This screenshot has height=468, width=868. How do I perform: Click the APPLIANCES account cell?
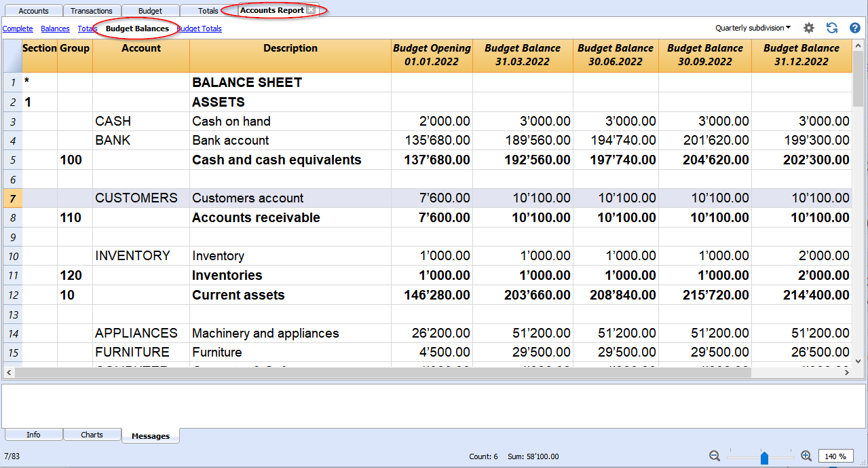tap(141, 334)
